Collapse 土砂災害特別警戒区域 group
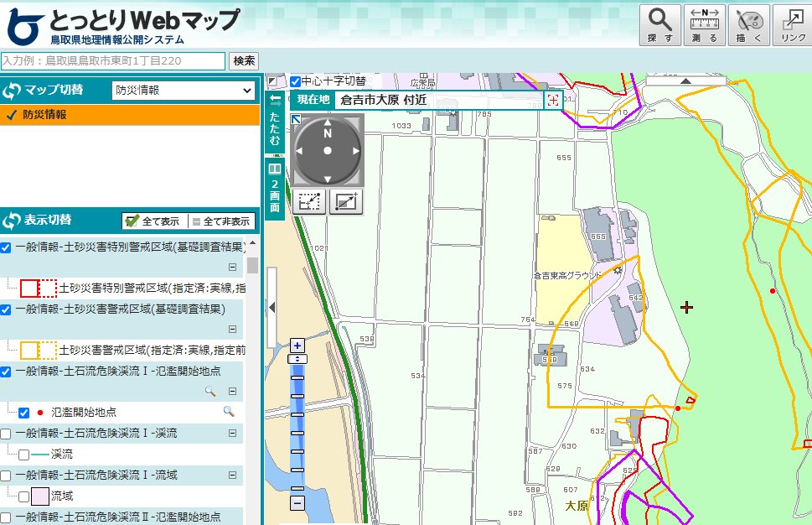Image resolution: width=812 pixels, height=525 pixels. pyautogui.click(x=232, y=267)
